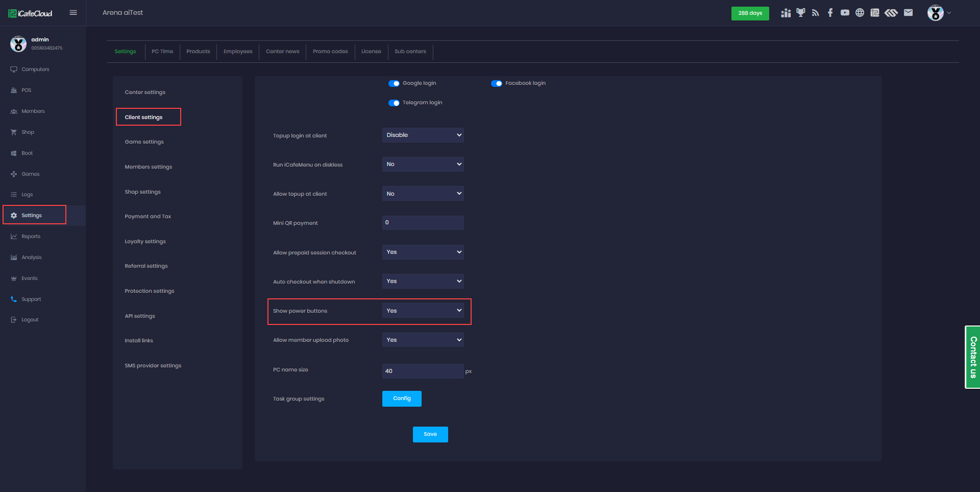The width and height of the screenshot is (980, 492).
Task: Toggle the hamburger sidebar menu icon
Action: click(73, 13)
